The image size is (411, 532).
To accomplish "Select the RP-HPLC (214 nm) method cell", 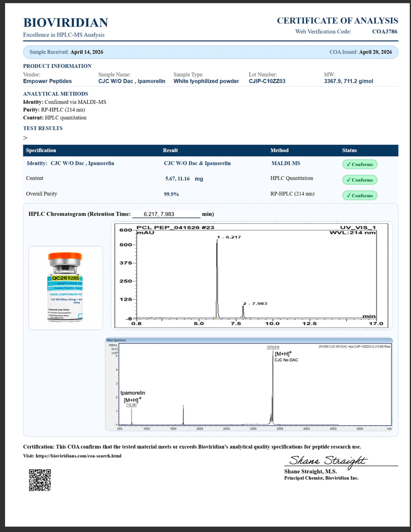I will point(292,194).
